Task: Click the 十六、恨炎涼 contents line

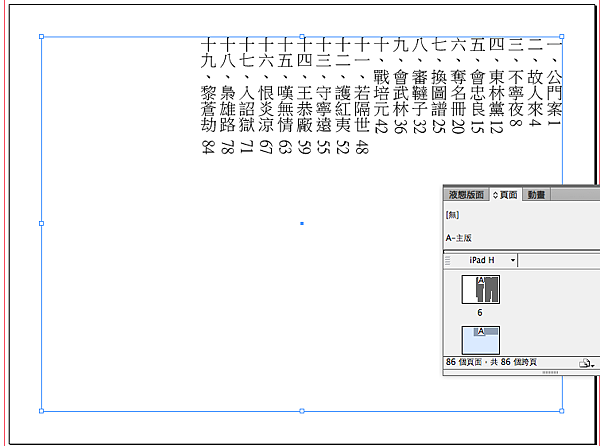Action: click(266, 96)
